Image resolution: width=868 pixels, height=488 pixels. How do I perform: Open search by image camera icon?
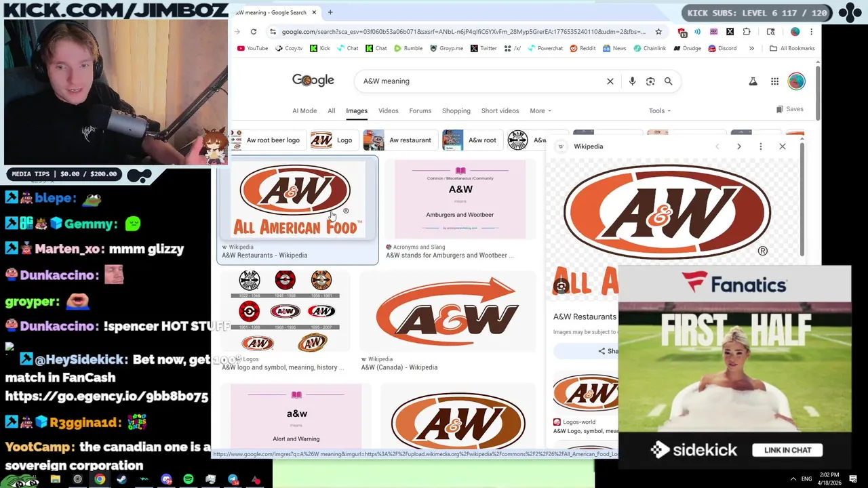click(x=650, y=81)
